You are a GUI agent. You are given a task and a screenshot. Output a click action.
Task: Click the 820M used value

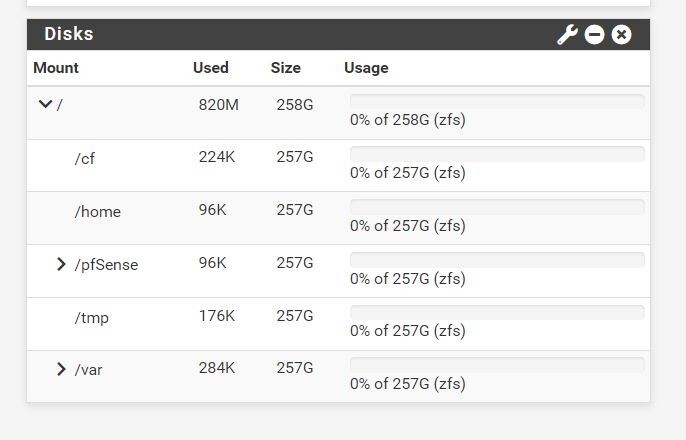pyautogui.click(x=219, y=105)
